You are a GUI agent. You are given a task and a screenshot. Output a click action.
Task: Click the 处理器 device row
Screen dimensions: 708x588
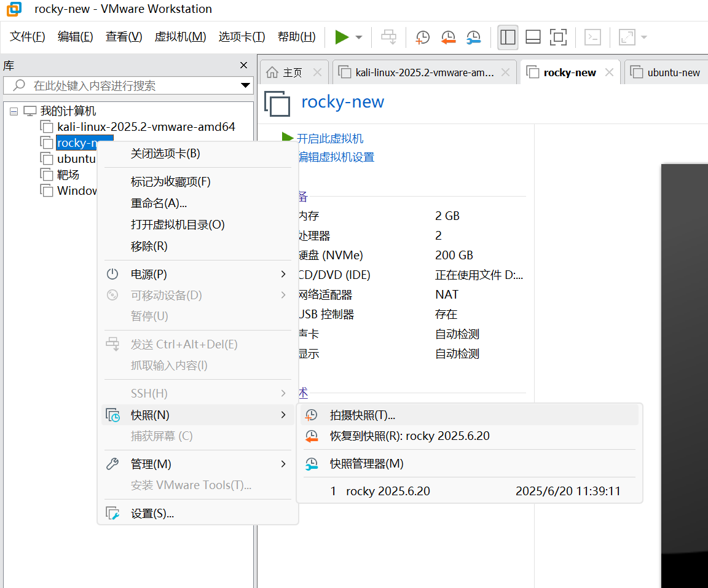411,235
